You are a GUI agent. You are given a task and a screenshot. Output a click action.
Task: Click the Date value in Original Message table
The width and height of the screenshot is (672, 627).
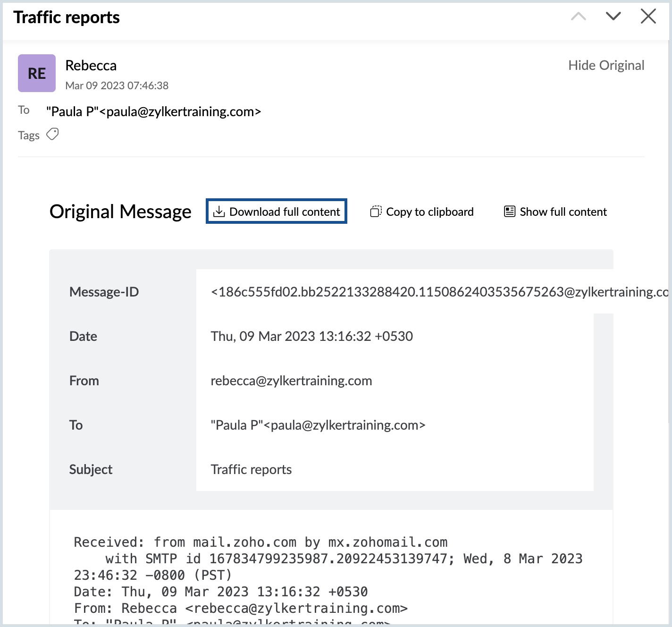(x=311, y=336)
